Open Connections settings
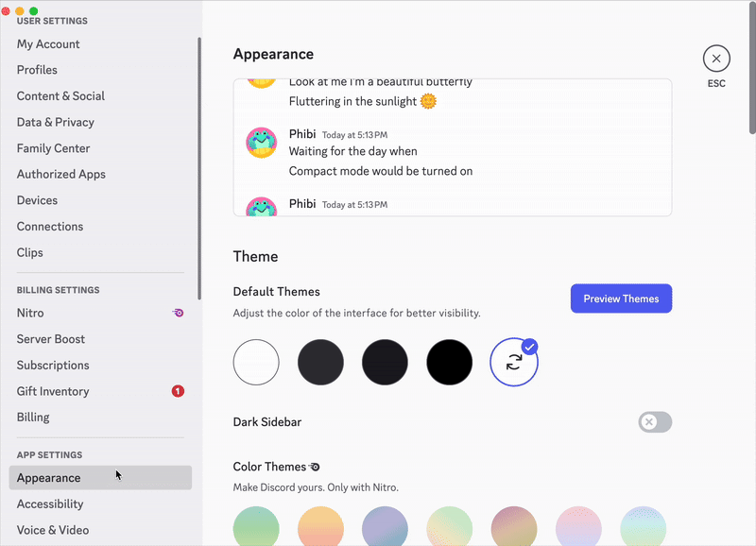 click(x=100, y=226)
